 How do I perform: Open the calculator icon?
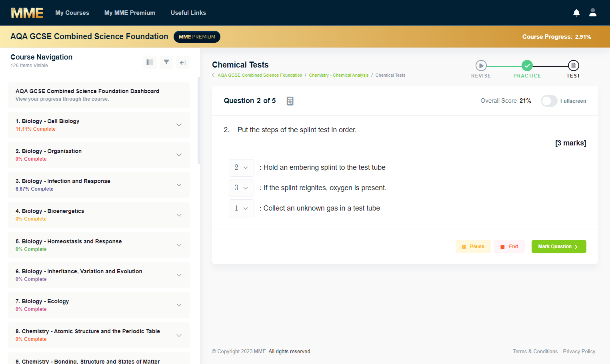coord(290,101)
